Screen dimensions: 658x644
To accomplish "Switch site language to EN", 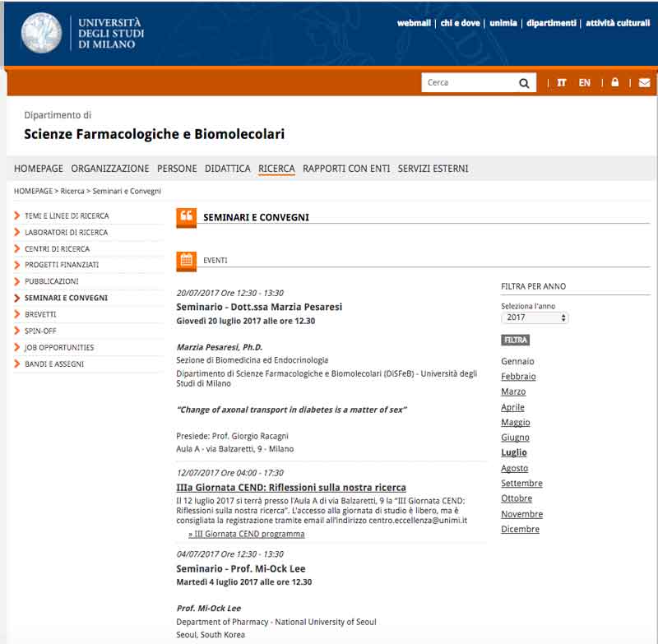I will [584, 83].
